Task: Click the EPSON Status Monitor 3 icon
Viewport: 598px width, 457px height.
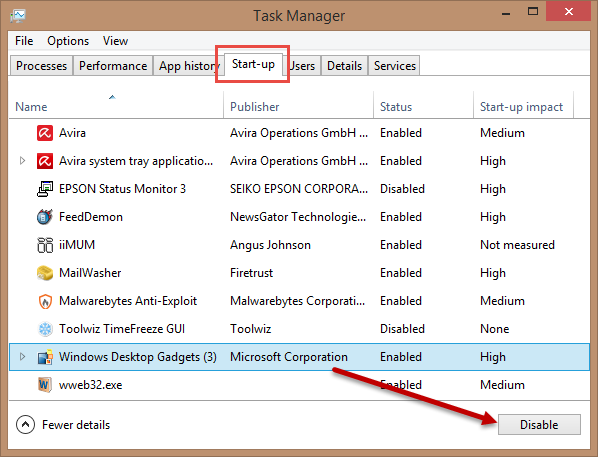Action: [x=45, y=189]
